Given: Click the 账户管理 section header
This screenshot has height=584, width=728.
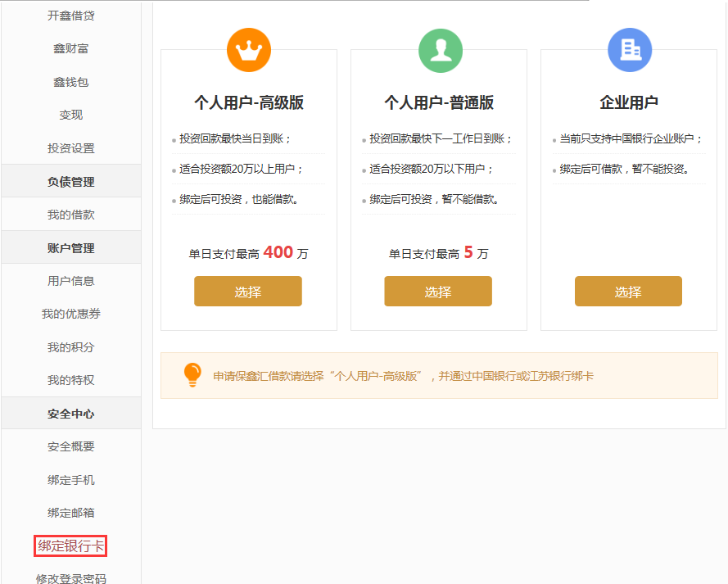Looking at the screenshot, I should pos(71,248).
